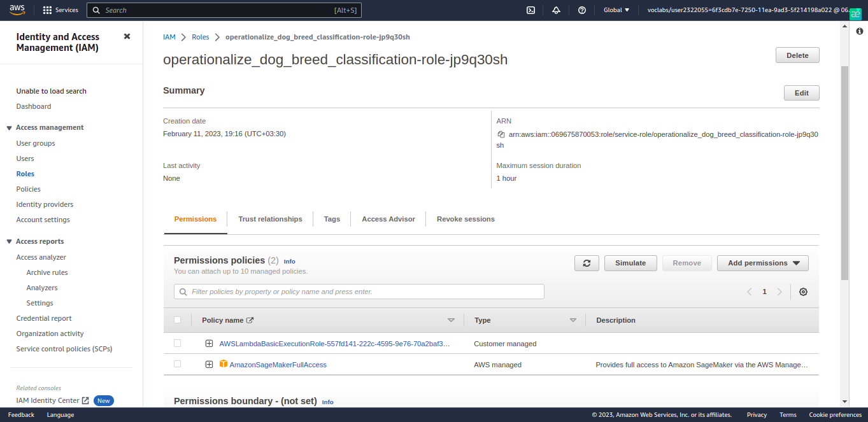
Task: Click Language in the footer
Action: [x=60, y=415]
